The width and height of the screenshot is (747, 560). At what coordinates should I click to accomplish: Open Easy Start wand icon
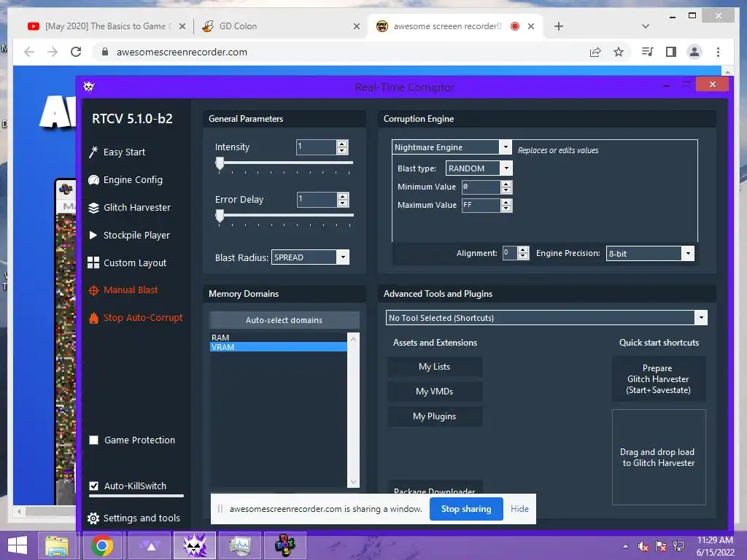(x=93, y=152)
